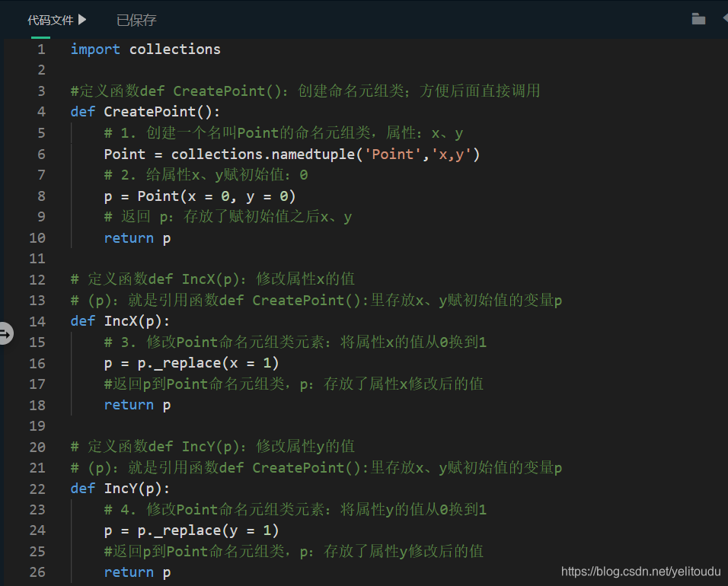
Task: Click comment '# 4. 修改Point命名元组类元素'
Action: (295, 510)
